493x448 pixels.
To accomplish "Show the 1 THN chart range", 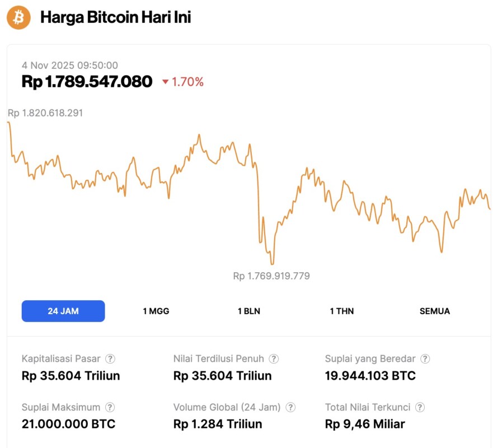I will pyautogui.click(x=341, y=311).
